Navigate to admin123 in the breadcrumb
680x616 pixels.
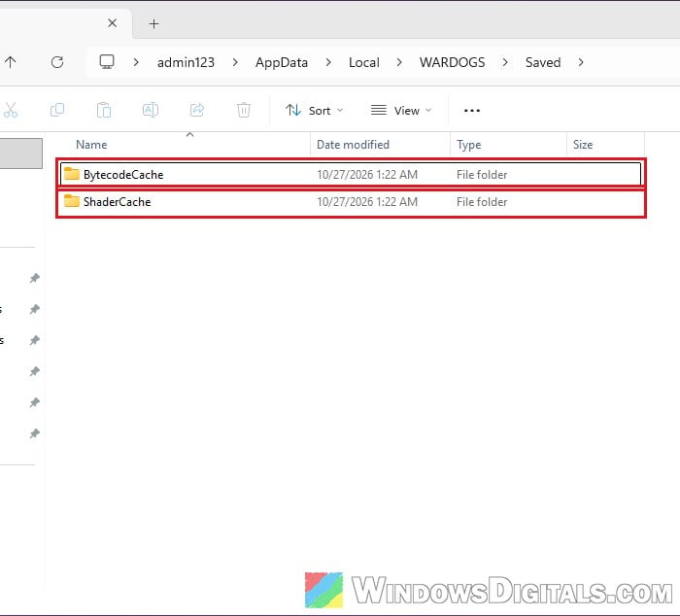[x=187, y=62]
